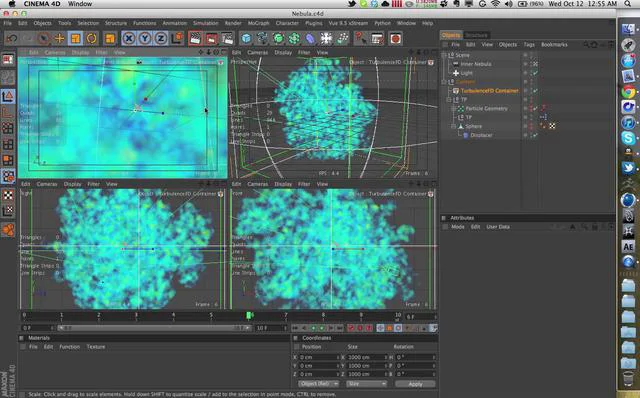Open Filter menu in top-right viewport

[x=304, y=53]
